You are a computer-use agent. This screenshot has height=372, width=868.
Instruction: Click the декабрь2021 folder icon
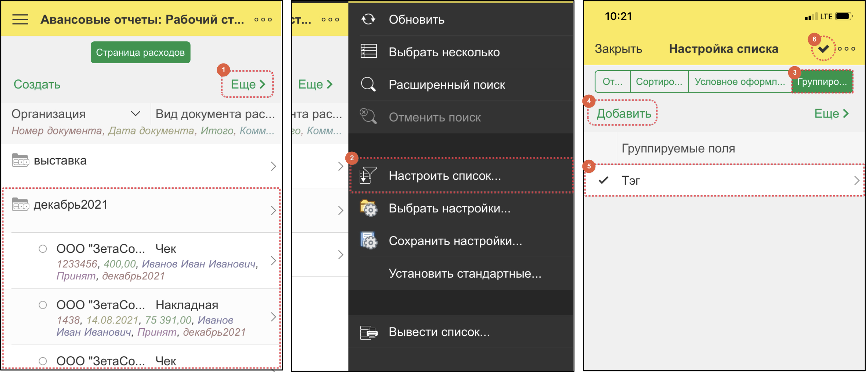(x=20, y=204)
